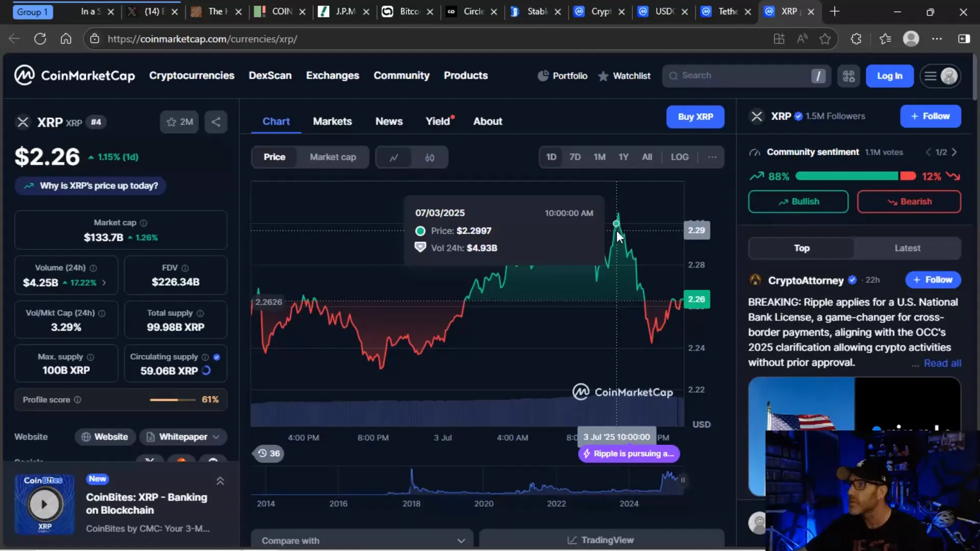Click the Buy XRP button
Viewport: 980px width, 551px height.
click(x=695, y=117)
